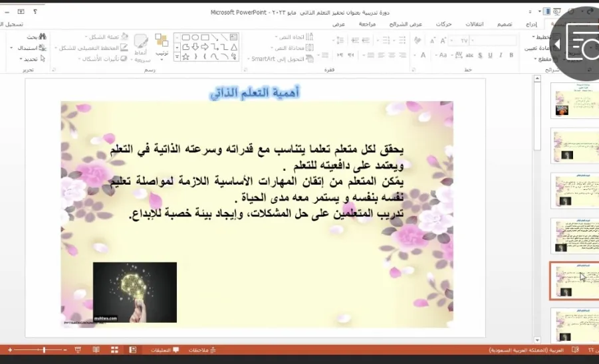Click the bullets list icon

click(x=402, y=40)
